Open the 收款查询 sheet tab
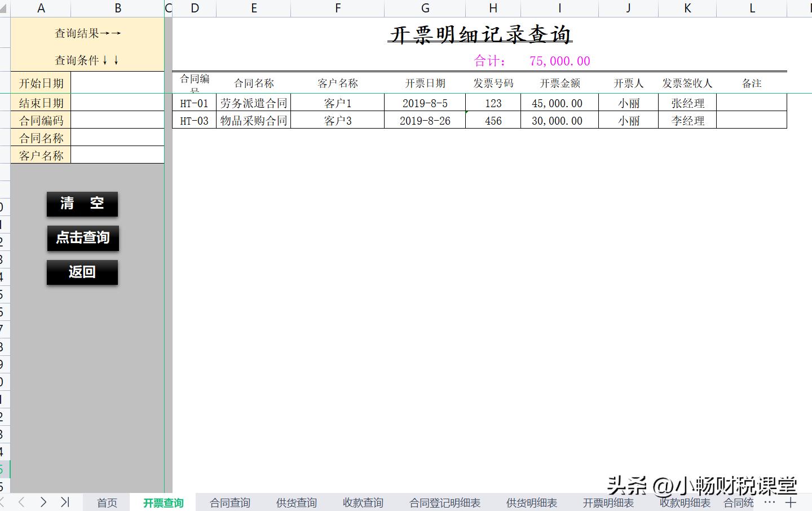The width and height of the screenshot is (812, 511). pyautogui.click(x=362, y=503)
